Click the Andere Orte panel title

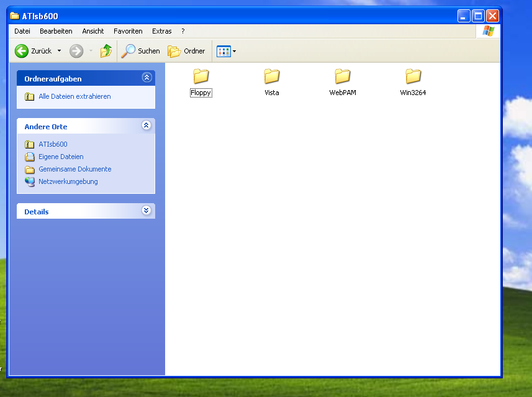coord(46,127)
